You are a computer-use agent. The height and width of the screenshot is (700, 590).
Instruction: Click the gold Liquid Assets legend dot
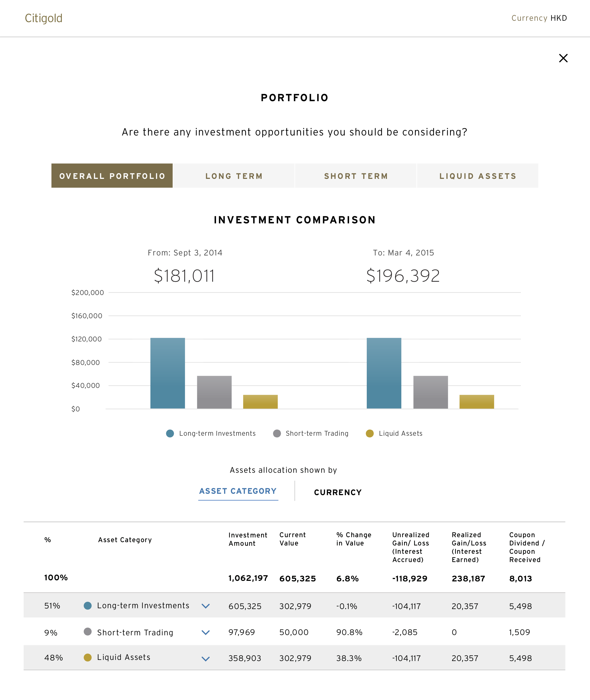tap(370, 433)
